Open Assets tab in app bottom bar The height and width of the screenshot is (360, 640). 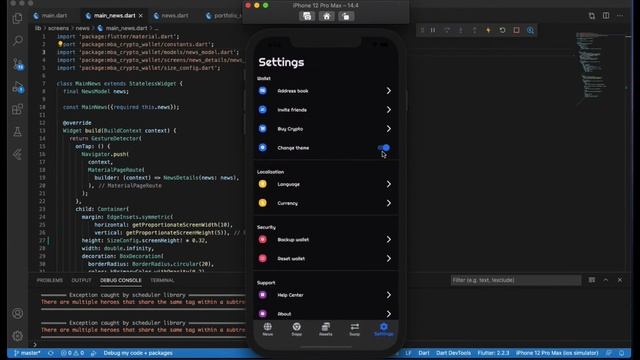coord(326,329)
